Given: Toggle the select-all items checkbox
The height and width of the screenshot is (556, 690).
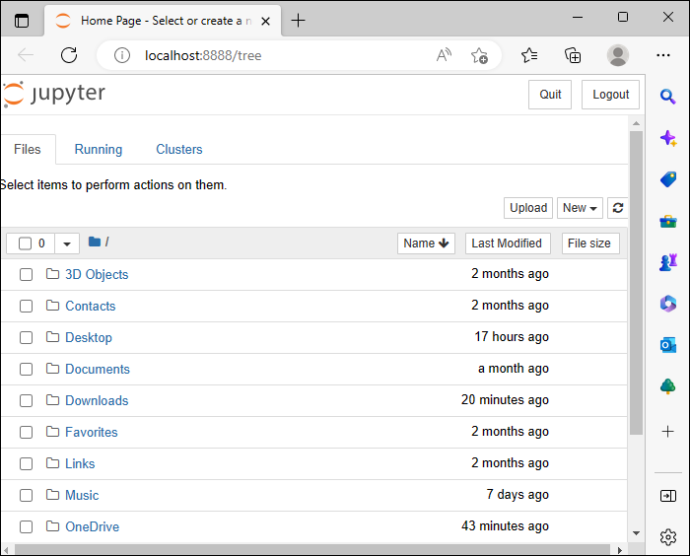Looking at the screenshot, I should click(25, 243).
